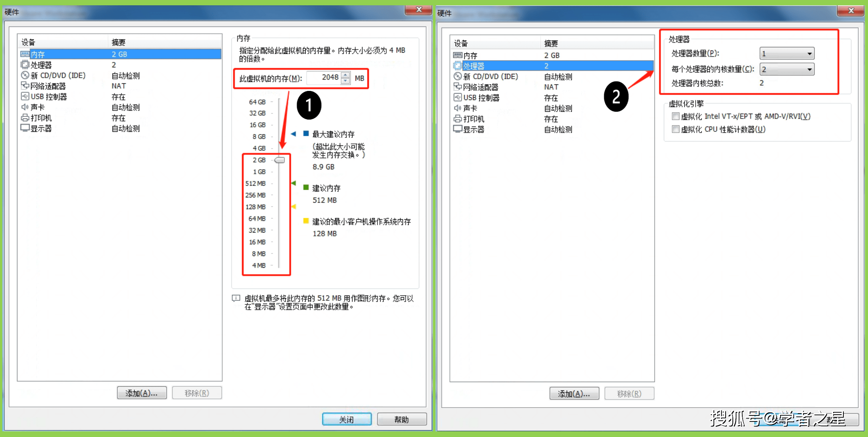Select 新 CD/DVD (IDE) row in left list
Viewport: 868px width, 437px height.
(x=120, y=75)
